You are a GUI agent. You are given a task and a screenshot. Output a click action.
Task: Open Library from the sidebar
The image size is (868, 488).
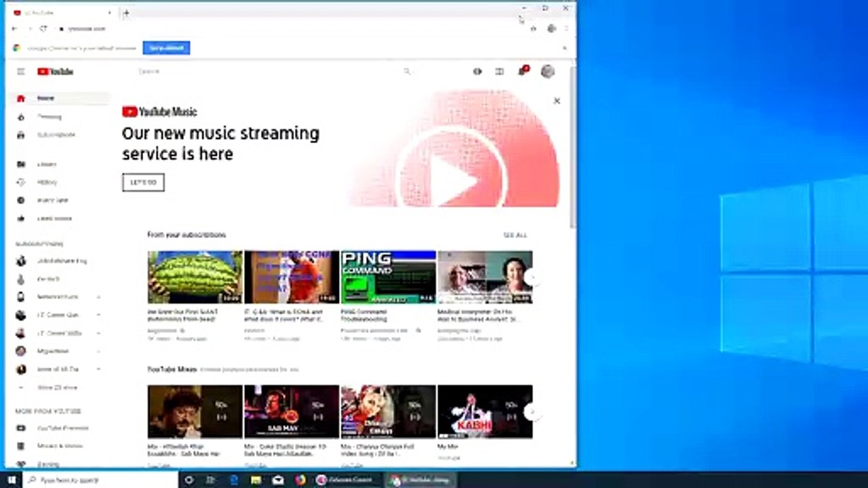tap(58, 164)
